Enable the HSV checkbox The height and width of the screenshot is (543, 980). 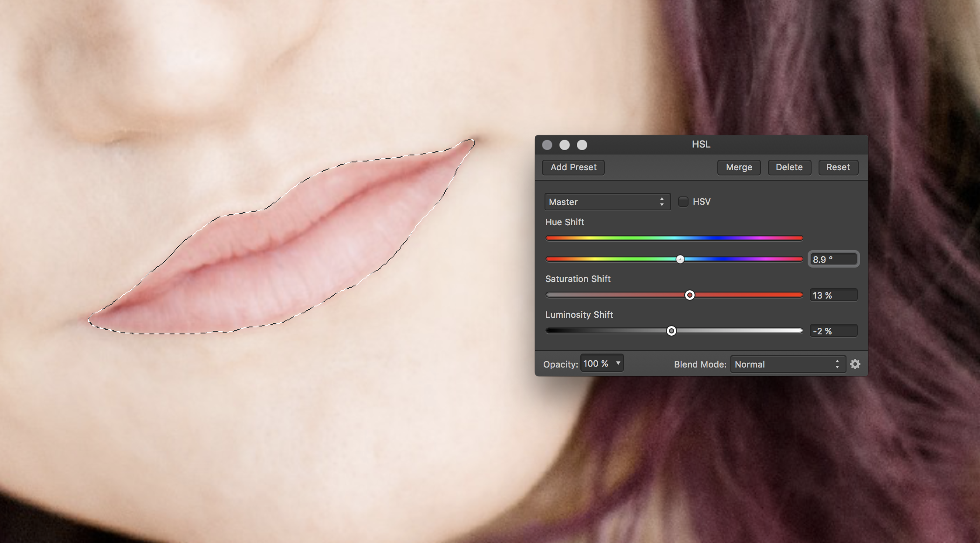pos(683,202)
